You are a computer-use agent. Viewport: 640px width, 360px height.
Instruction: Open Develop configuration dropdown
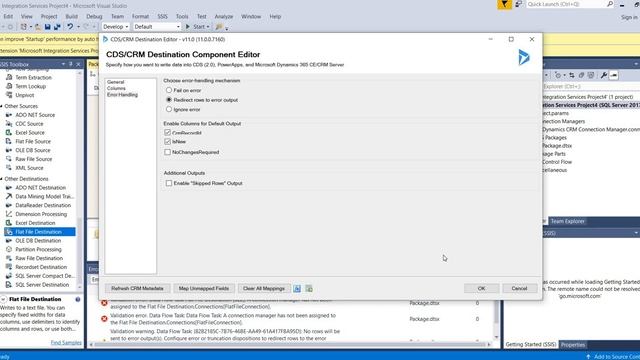(116, 27)
